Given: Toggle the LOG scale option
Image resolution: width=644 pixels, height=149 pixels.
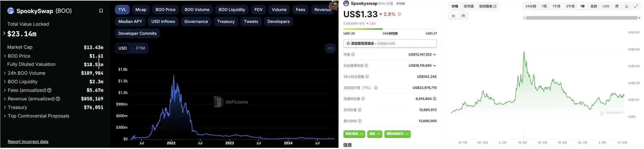Looking at the screenshot, I should tap(606, 6).
